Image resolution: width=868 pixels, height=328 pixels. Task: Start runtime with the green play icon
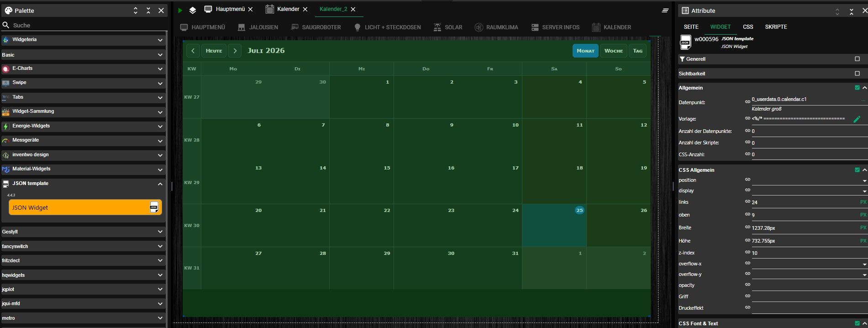pos(180,10)
